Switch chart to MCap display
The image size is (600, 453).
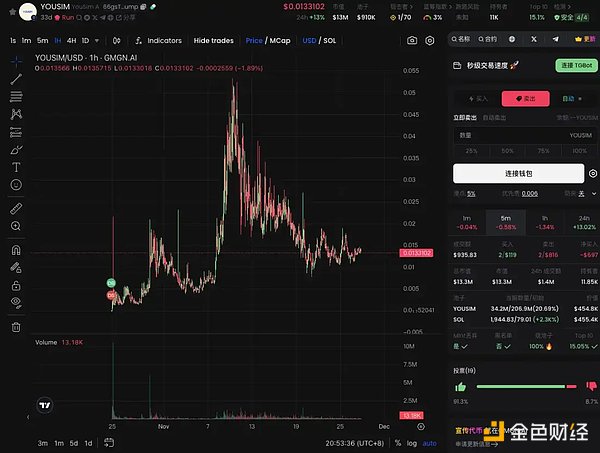click(280, 41)
